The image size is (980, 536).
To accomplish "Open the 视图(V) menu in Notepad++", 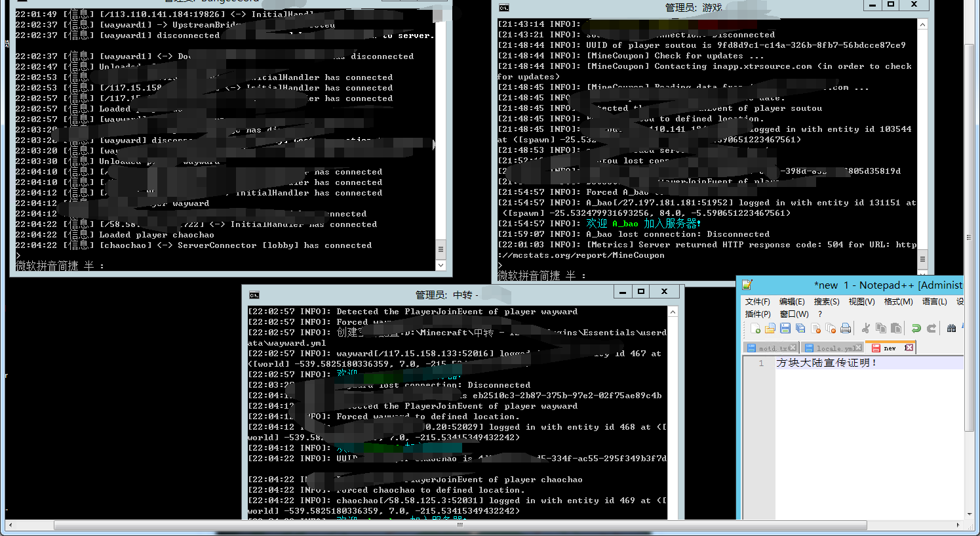I will coord(861,301).
